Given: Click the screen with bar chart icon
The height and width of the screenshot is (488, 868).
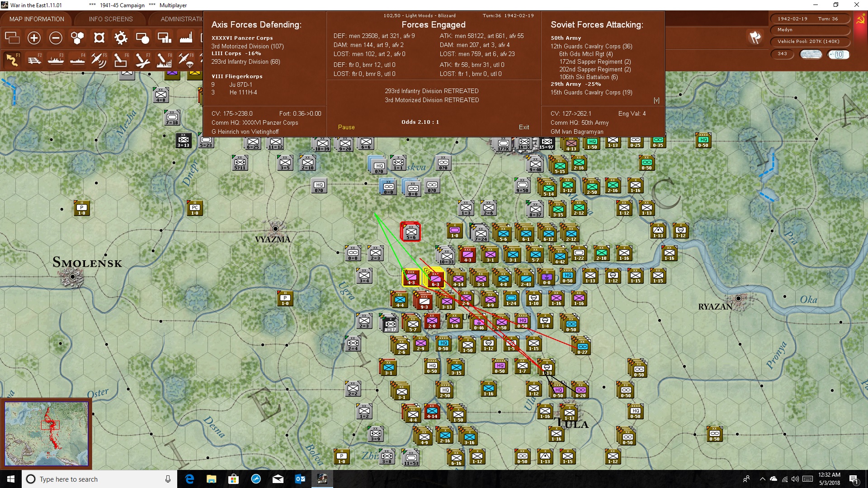Looking at the screenshot, I should [164, 38].
